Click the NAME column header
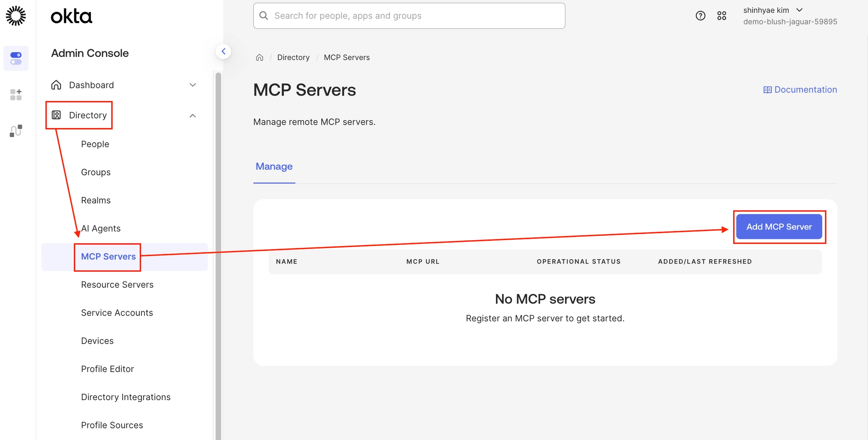Viewport: 868px width, 440px height. (x=287, y=262)
